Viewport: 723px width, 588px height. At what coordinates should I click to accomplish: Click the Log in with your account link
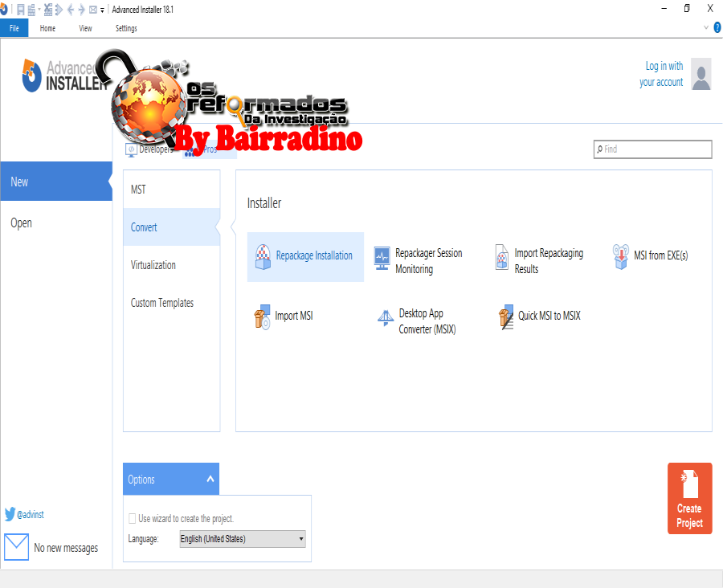(661, 74)
